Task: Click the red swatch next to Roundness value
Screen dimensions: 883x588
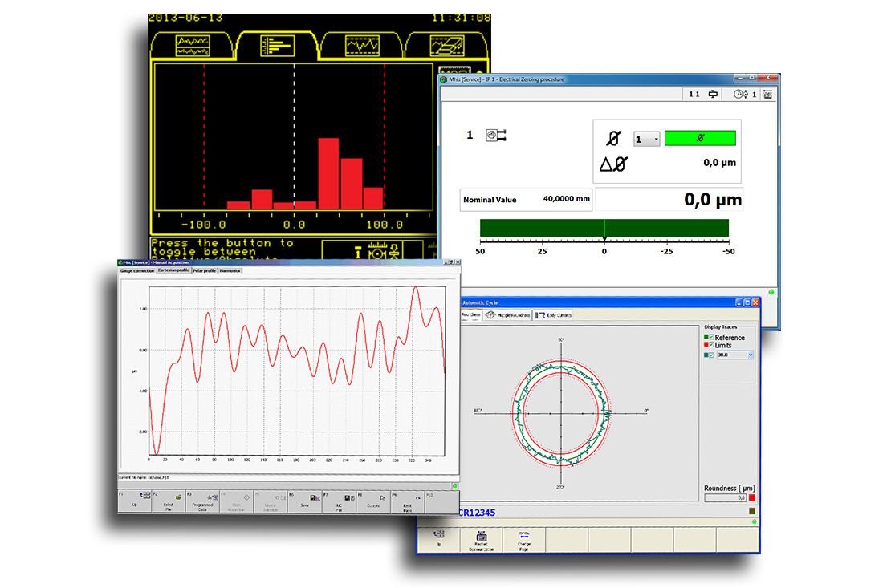Action: 751,498
